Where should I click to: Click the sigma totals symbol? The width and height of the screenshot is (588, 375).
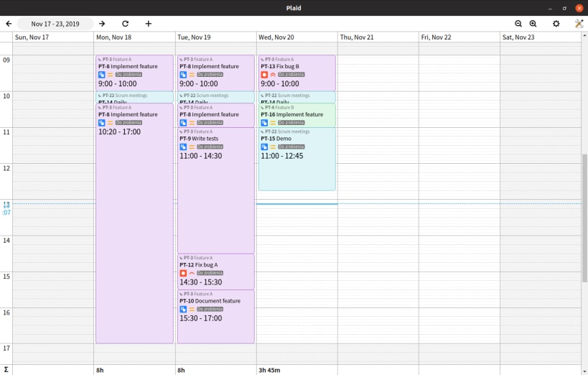point(6,370)
